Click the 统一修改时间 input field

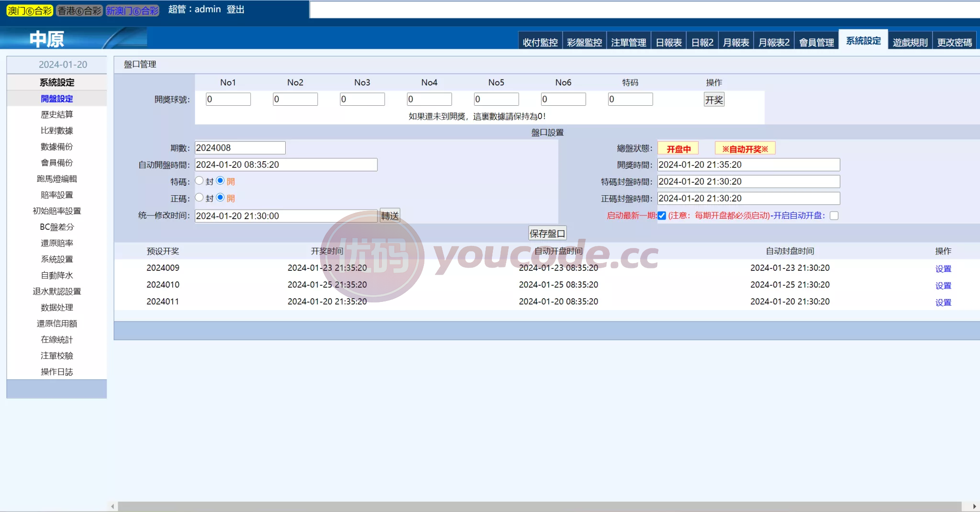pyautogui.click(x=286, y=216)
